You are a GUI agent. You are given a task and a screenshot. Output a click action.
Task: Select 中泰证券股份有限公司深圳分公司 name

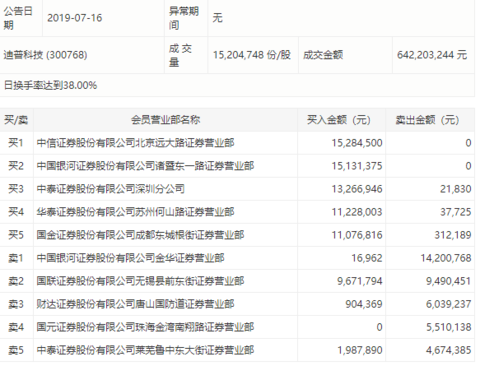[111, 189]
